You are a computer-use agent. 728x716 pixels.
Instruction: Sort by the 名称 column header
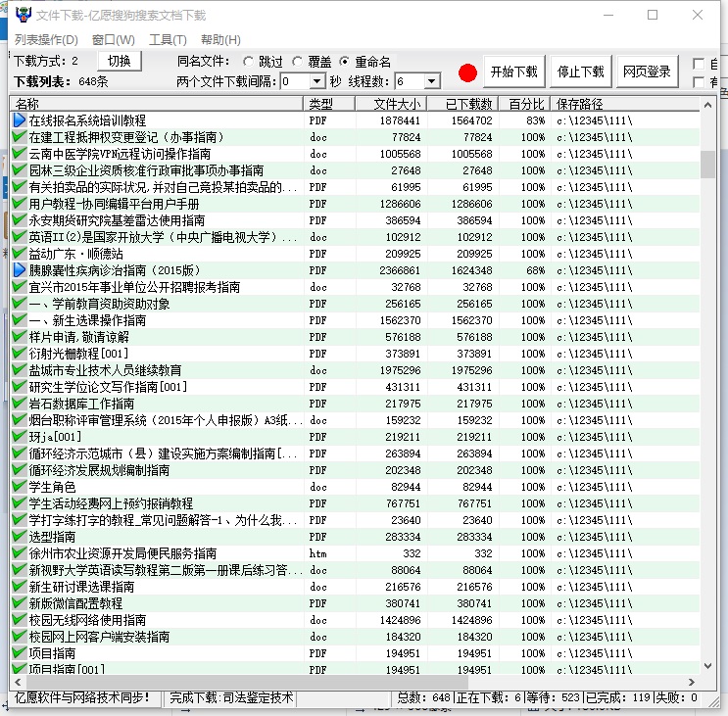pos(157,104)
